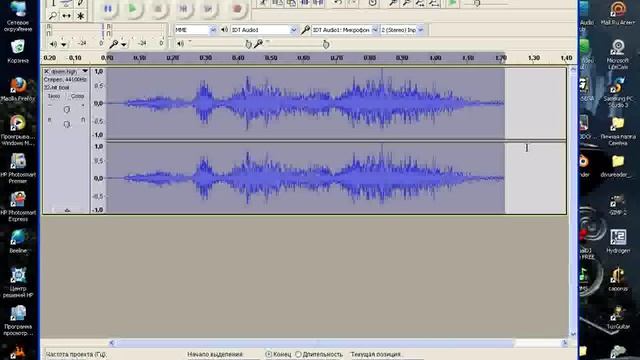640x360 pixels.
Task: Mute the track with Тихо button
Action: pos(54,96)
